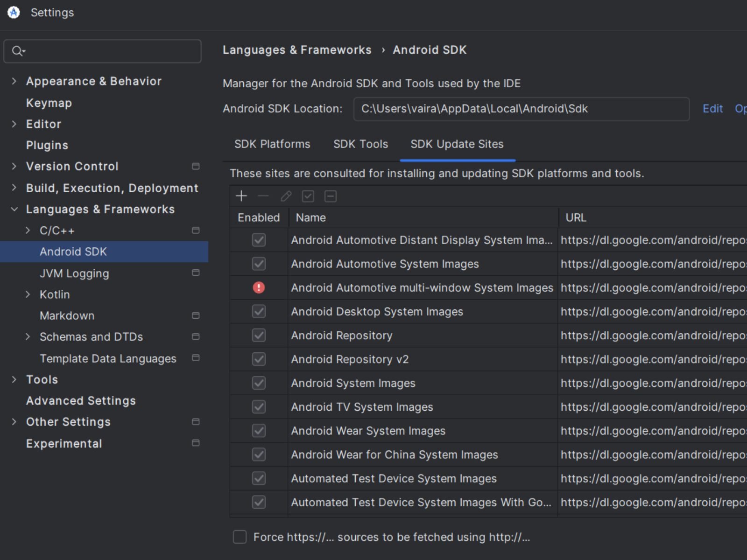Click the Android Studio logo icon

point(14,13)
